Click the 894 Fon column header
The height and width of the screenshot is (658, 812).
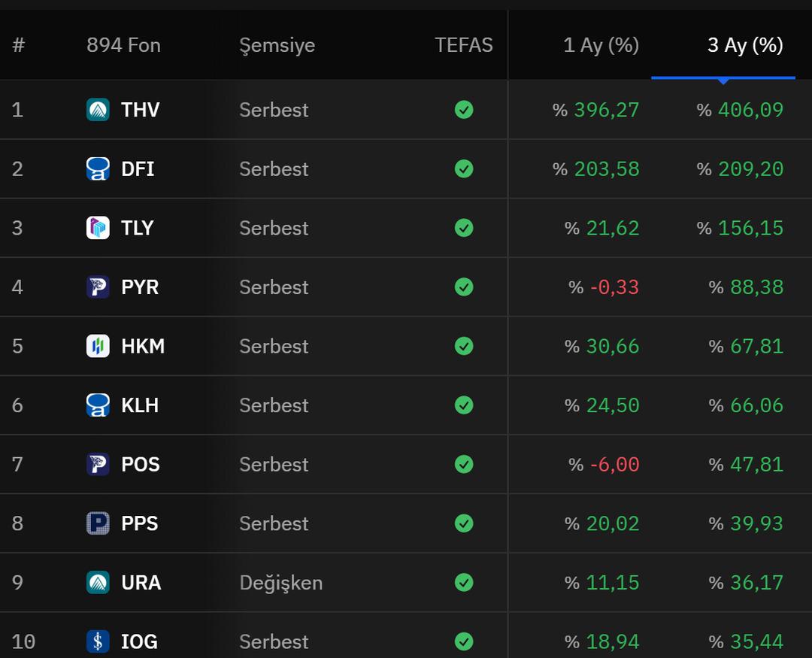(123, 45)
